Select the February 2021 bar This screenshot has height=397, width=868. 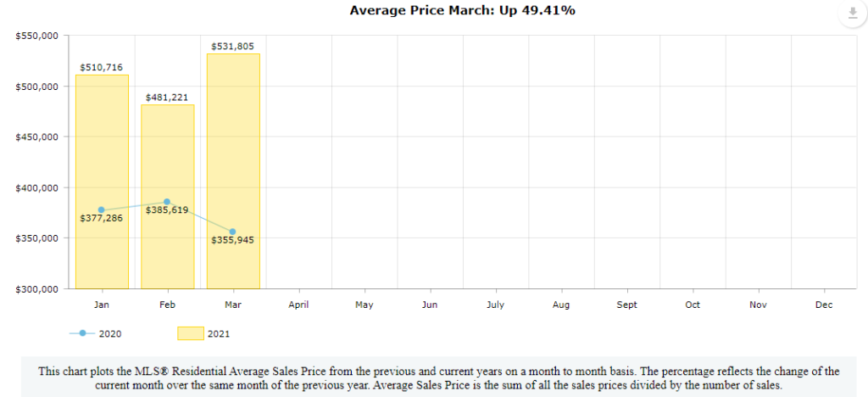(x=167, y=254)
